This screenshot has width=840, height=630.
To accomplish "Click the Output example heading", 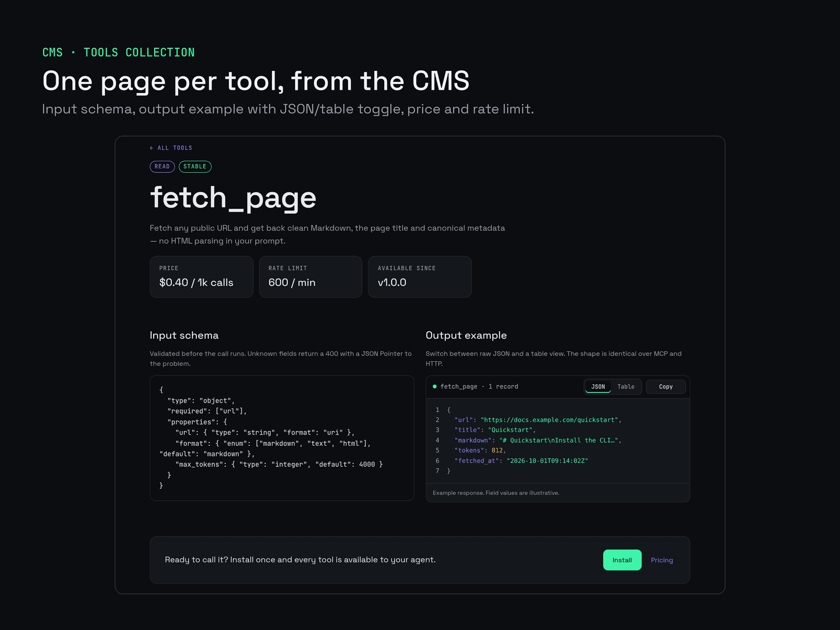I will click(x=466, y=335).
